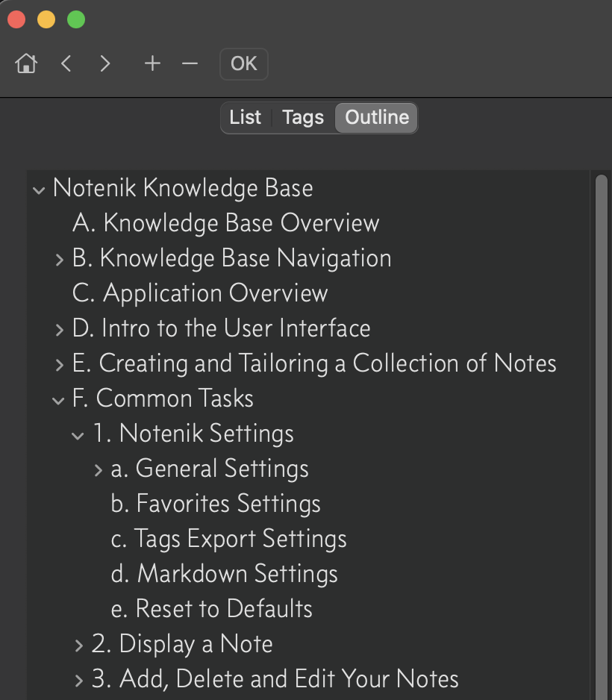Image resolution: width=612 pixels, height=700 pixels.
Task: Open C. Application Overview
Action: 308,293
